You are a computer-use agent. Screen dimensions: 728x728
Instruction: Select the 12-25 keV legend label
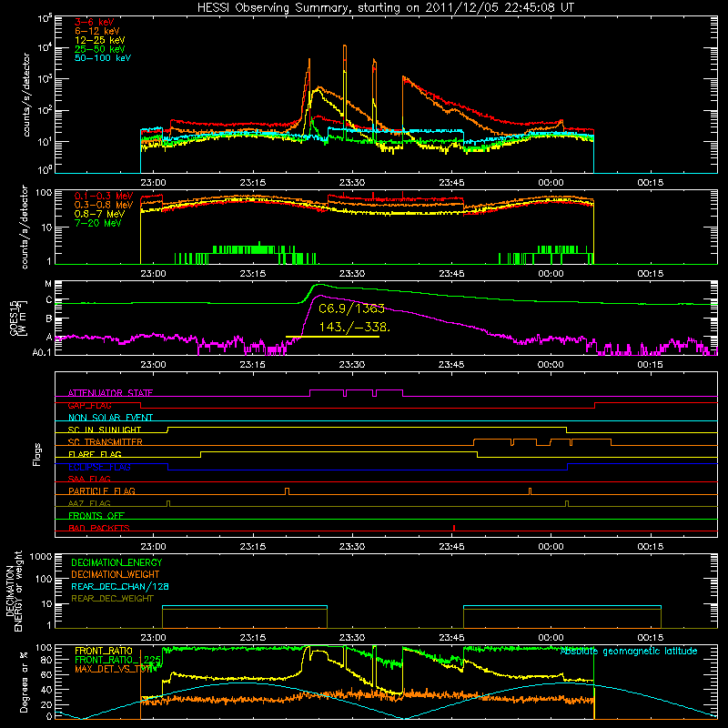99,40
